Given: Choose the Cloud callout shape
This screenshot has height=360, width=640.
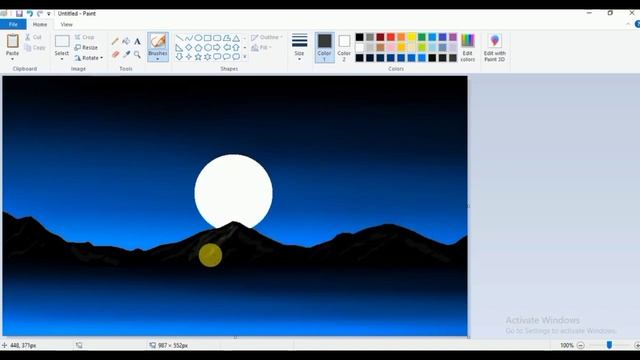Looking at the screenshot, I should click(x=236, y=57).
